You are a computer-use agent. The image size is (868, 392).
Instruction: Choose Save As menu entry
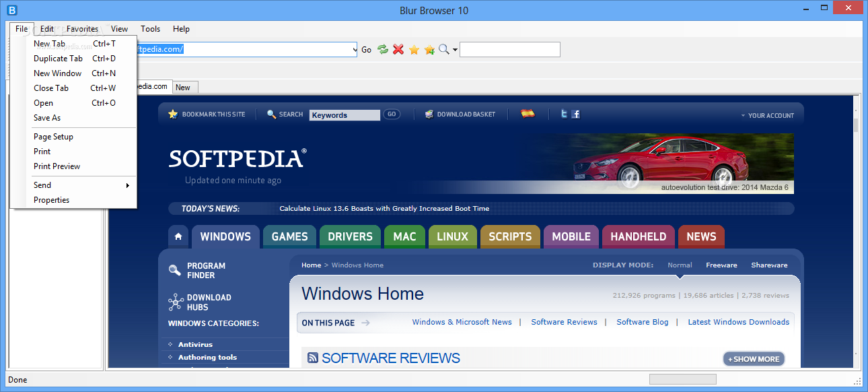(74, 118)
